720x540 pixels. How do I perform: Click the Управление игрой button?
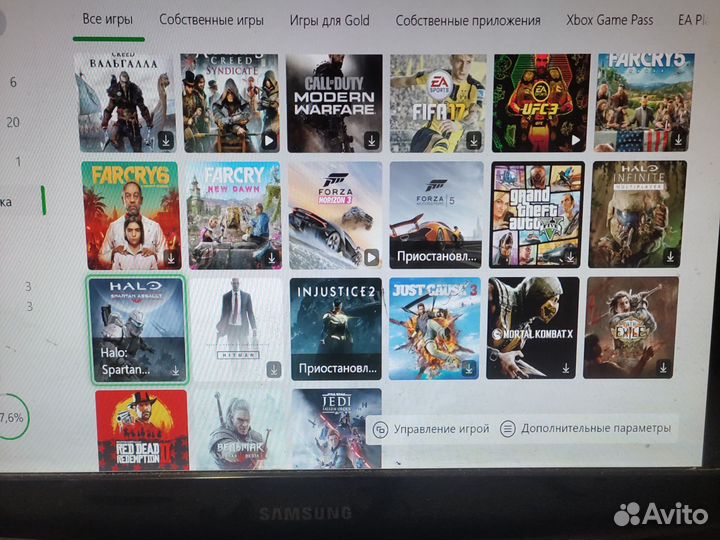click(431, 429)
